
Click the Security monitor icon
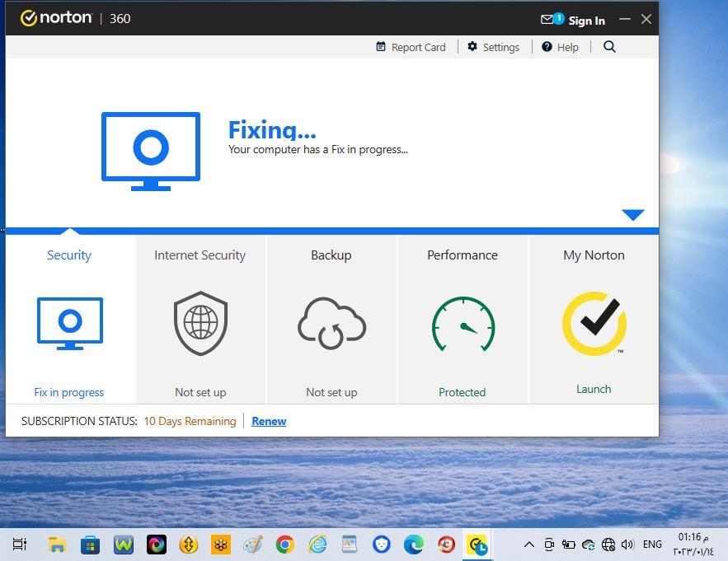tap(70, 324)
